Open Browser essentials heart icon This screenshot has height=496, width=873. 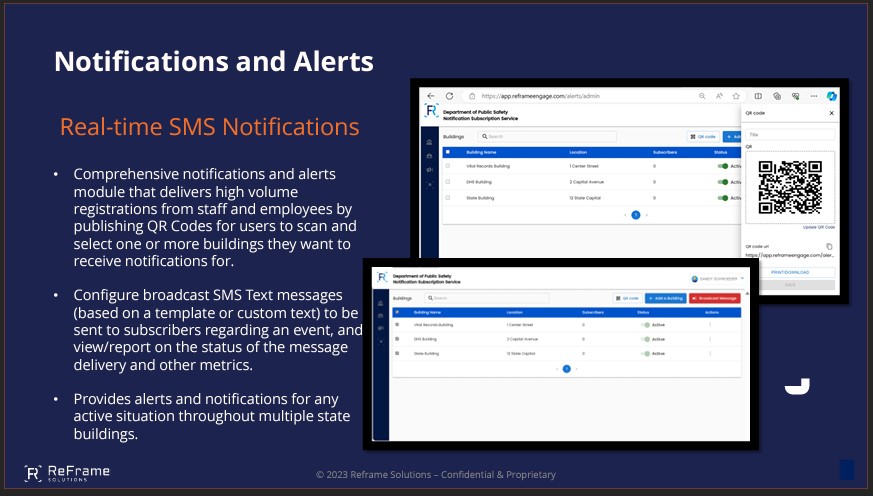pyautogui.click(x=795, y=96)
